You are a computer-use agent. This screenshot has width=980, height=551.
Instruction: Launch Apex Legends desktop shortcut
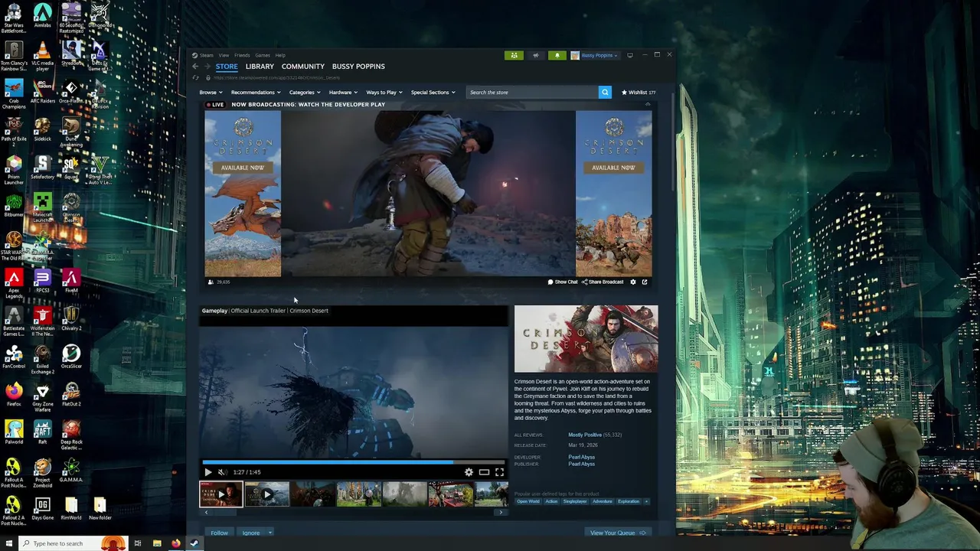(13, 283)
